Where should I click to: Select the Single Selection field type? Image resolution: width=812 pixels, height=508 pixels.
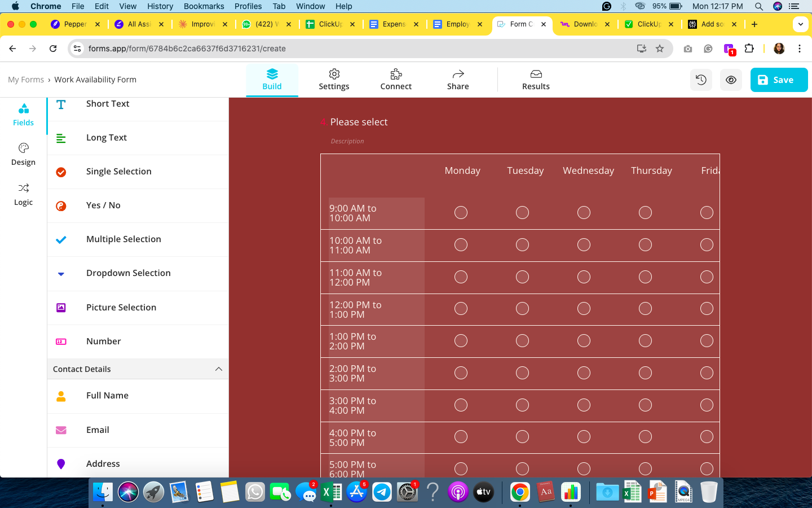pos(118,171)
